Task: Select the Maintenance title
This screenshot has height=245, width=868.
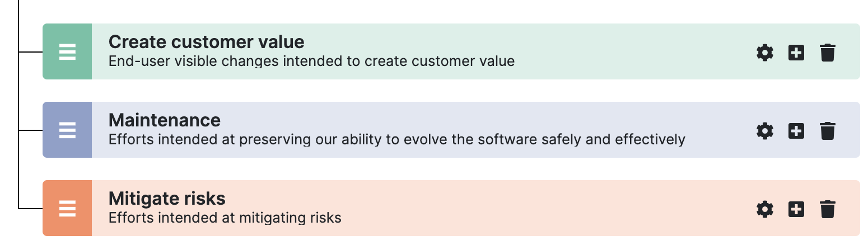Action: 164,120
